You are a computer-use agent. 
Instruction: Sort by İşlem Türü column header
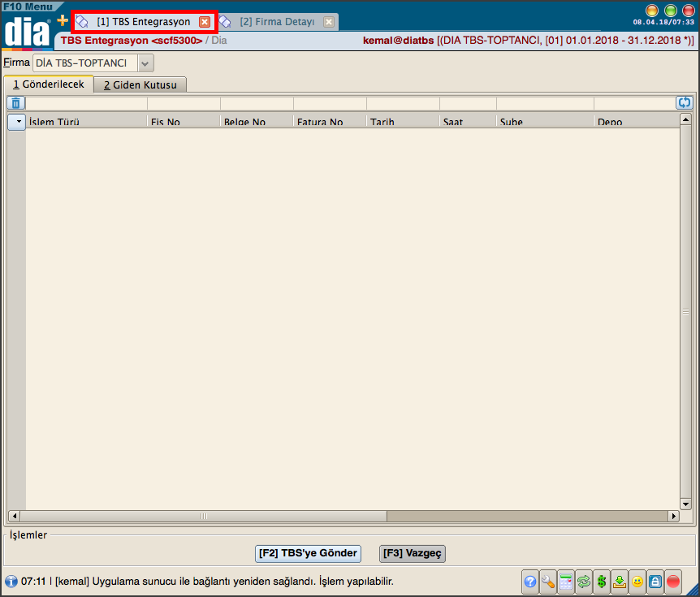tap(87, 122)
